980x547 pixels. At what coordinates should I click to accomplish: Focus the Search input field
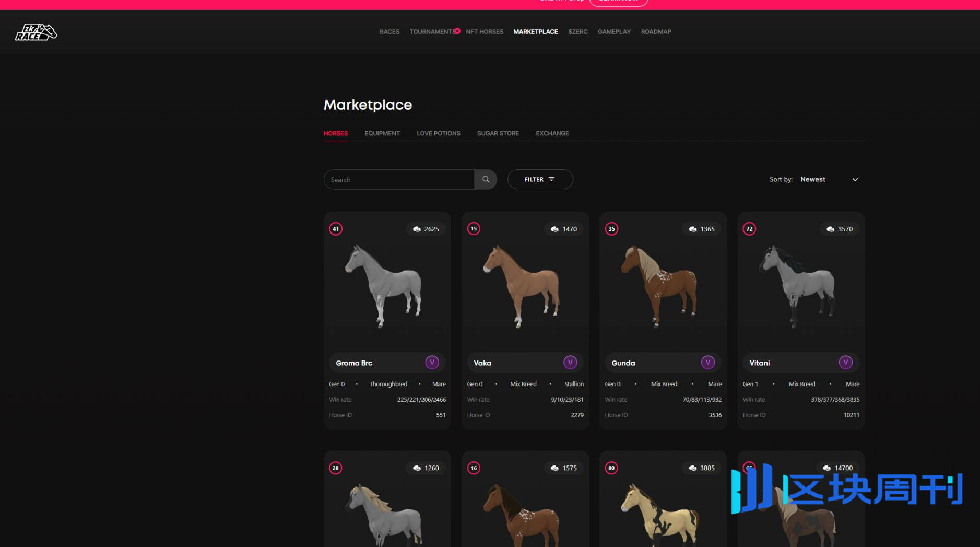(x=399, y=179)
